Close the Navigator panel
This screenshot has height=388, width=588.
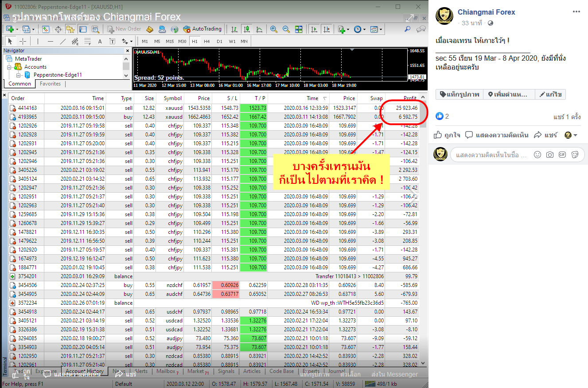[128, 51]
